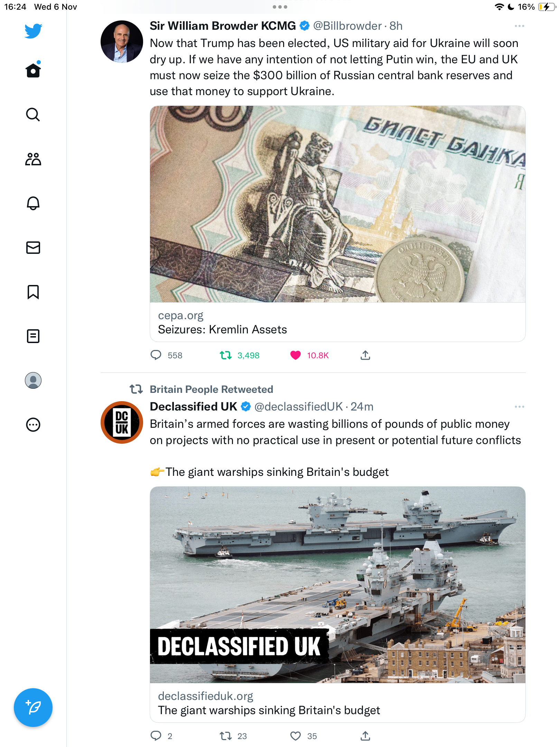Expand the More circle menu in sidebar
Viewport: 560px width, 747px height.
[33, 425]
